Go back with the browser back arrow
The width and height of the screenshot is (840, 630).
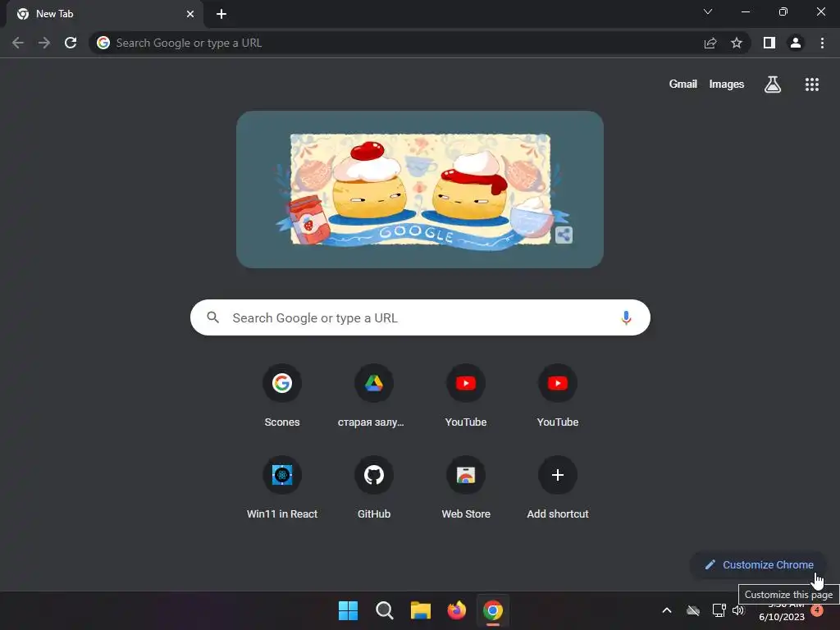coord(18,43)
